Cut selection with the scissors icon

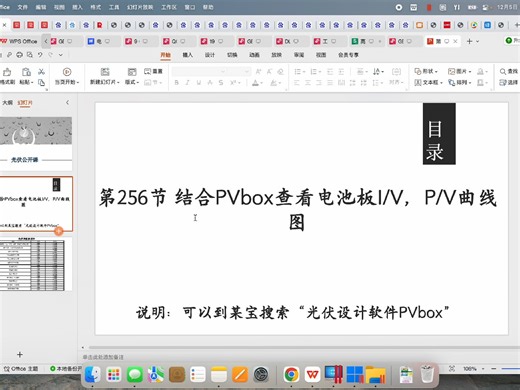[x=41, y=72]
